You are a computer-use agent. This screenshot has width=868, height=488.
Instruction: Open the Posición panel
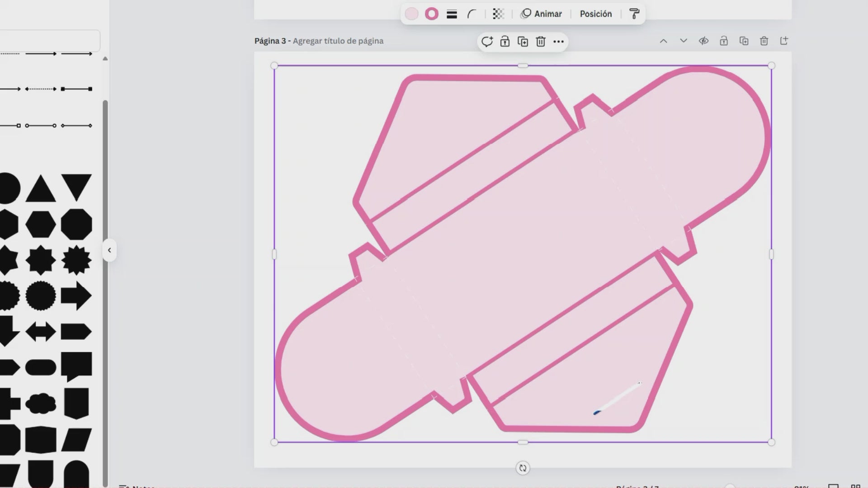(595, 14)
